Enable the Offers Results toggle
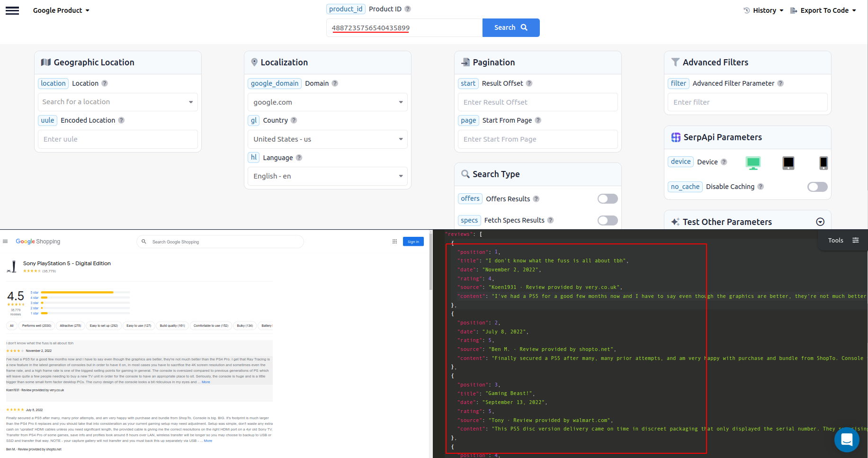868x458 pixels. tap(608, 198)
